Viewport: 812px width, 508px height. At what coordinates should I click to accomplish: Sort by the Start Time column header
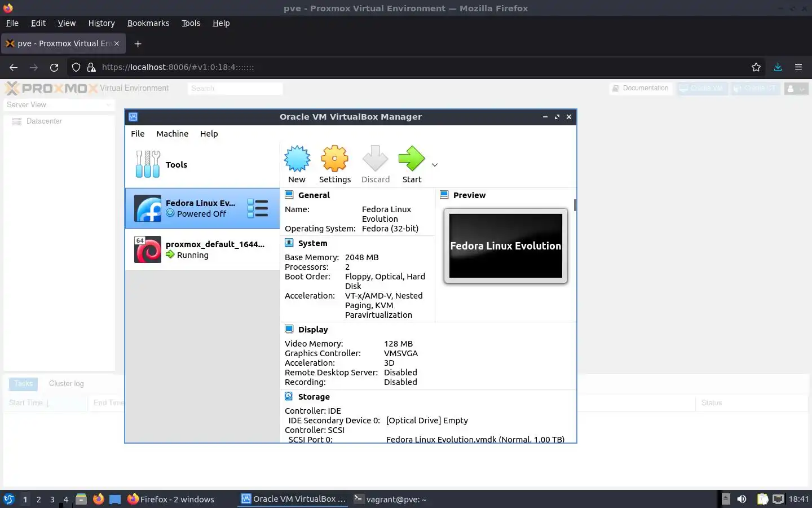point(45,403)
